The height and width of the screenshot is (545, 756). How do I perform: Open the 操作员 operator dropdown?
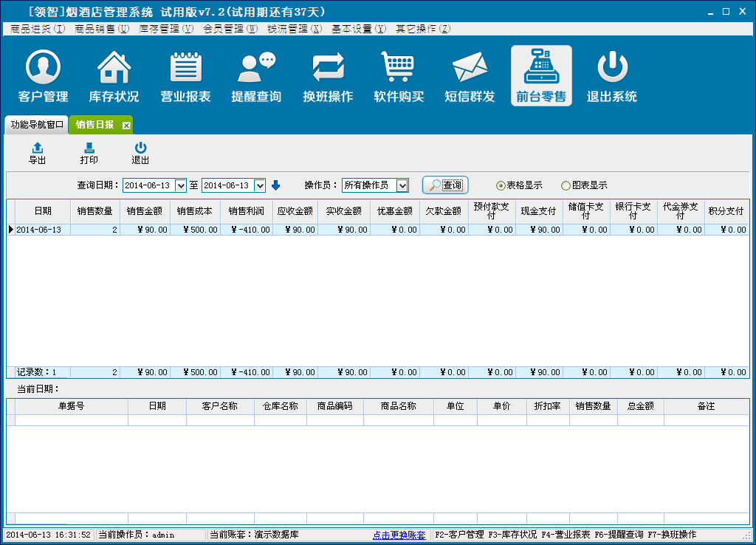coord(402,185)
